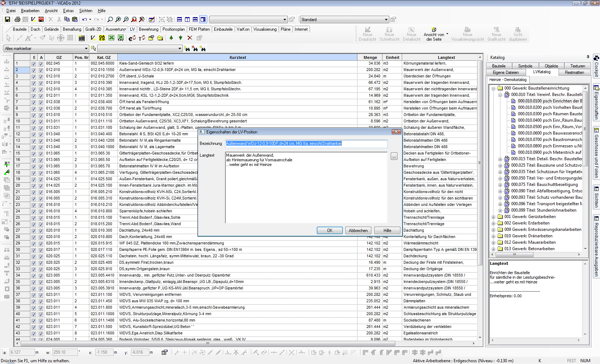The width and height of the screenshot is (600, 364).
Task: Click the CSV export icon
Action: pos(121,38)
